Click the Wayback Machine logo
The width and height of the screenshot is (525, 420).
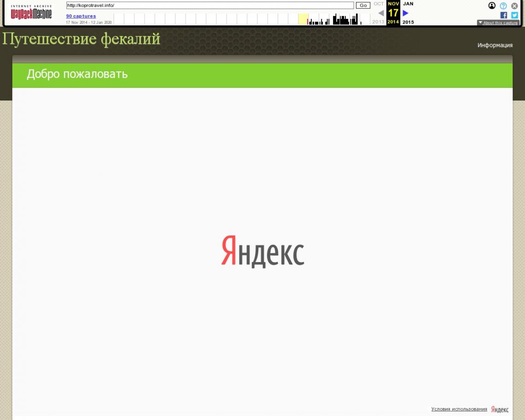click(x=31, y=12)
